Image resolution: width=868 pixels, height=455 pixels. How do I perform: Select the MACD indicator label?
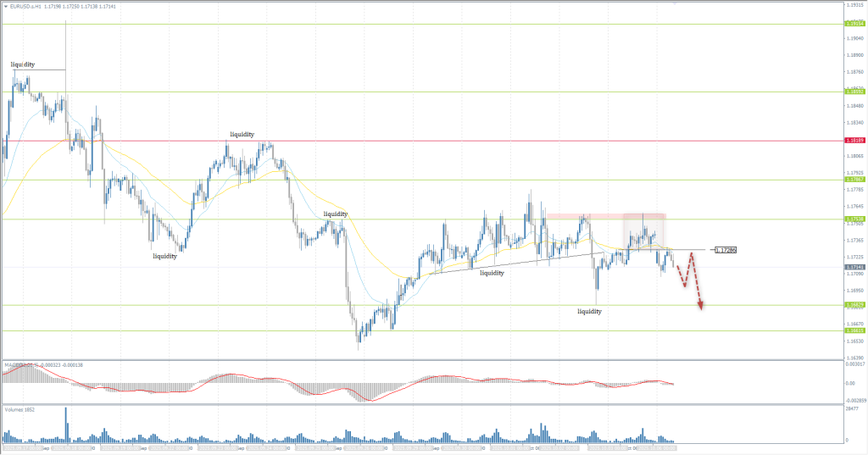point(17,364)
